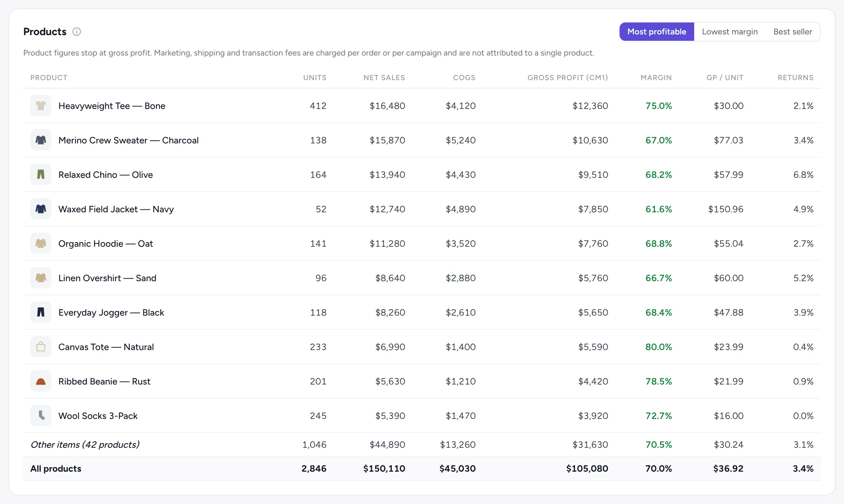Open Ribbed Beanie — Rust product name
The image size is (844, 504).
coord(104,381)
